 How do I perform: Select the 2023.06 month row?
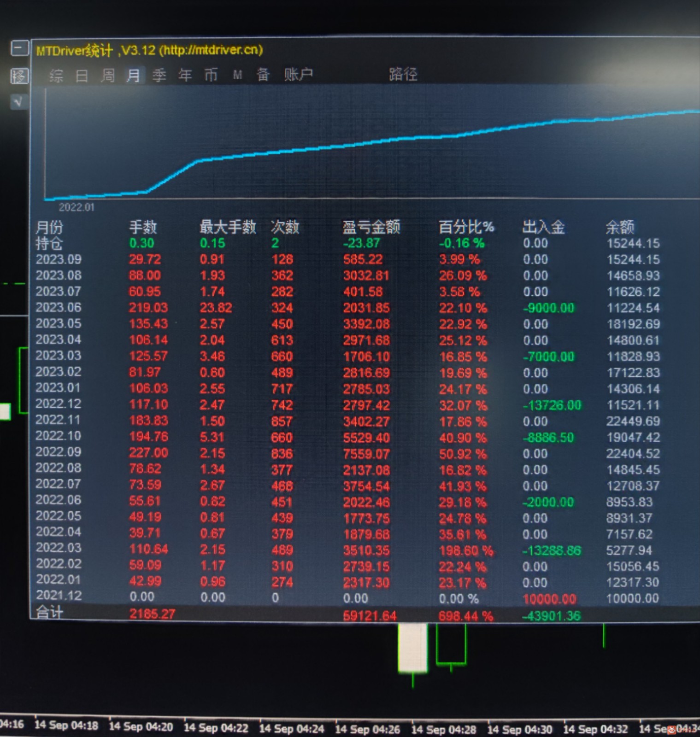point(348,308)
